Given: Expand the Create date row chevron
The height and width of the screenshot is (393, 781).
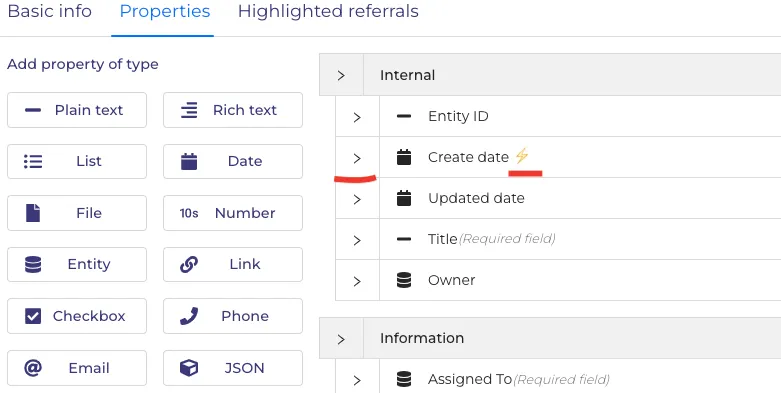Looking at the screenshot, I should (357, 158).
